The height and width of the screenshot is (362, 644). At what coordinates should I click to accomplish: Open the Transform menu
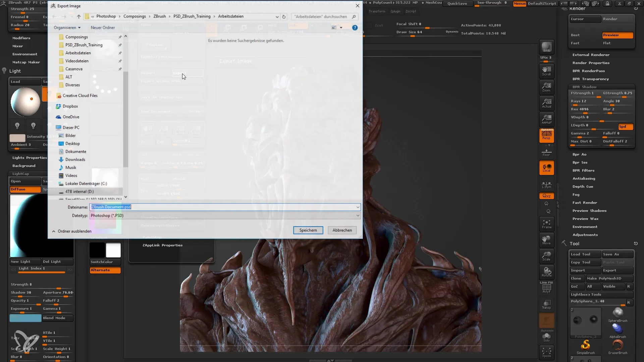click(377, 11)
